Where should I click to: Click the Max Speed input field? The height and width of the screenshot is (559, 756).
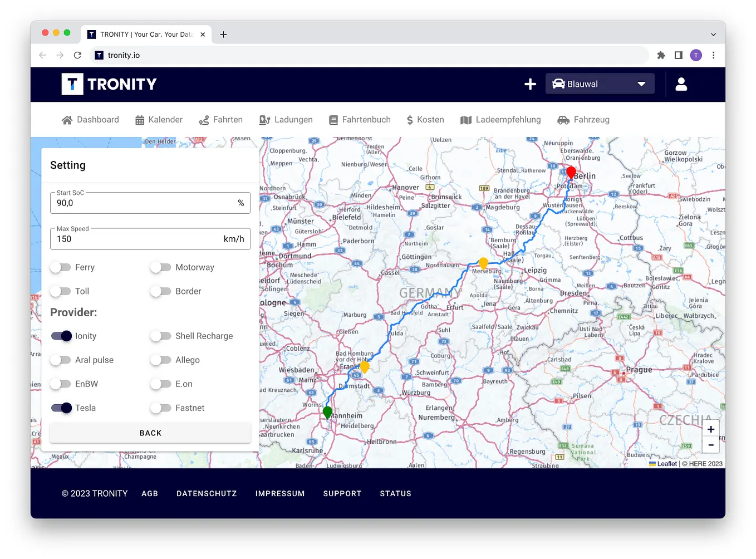[x=150, y=239]
